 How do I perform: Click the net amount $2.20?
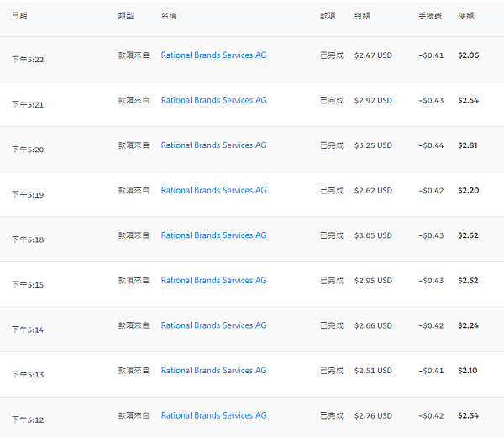tap(469, 190)
